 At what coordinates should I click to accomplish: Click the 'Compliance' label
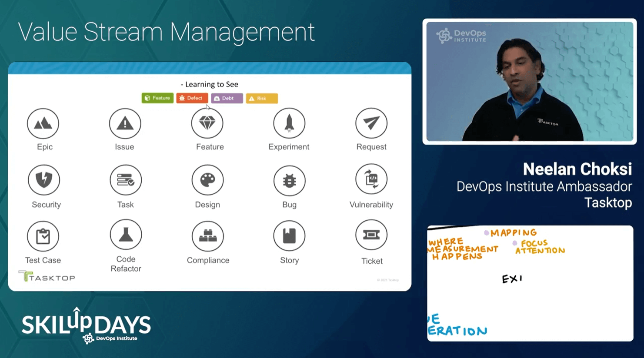pyautogui.click(x=208, y=260)
